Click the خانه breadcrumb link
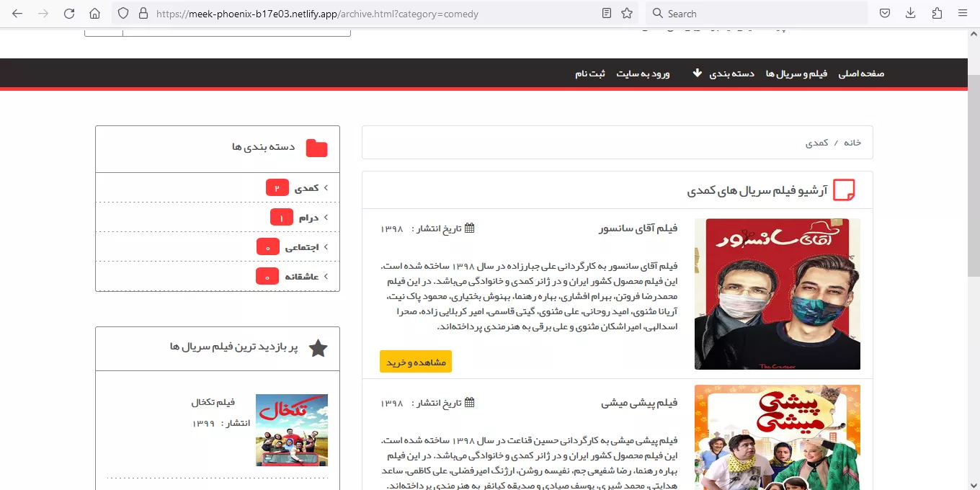The width and height of the screenshot is (980, 490). [852, 143]
